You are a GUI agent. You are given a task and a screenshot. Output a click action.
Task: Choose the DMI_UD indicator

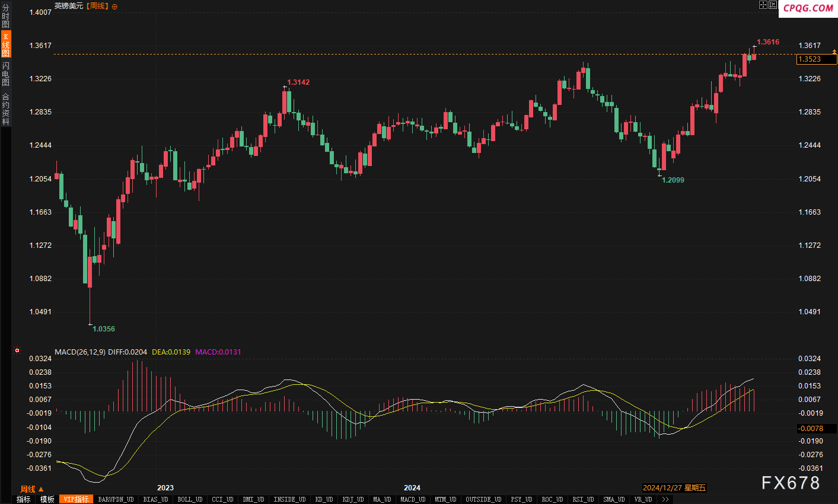pos(253,499)
